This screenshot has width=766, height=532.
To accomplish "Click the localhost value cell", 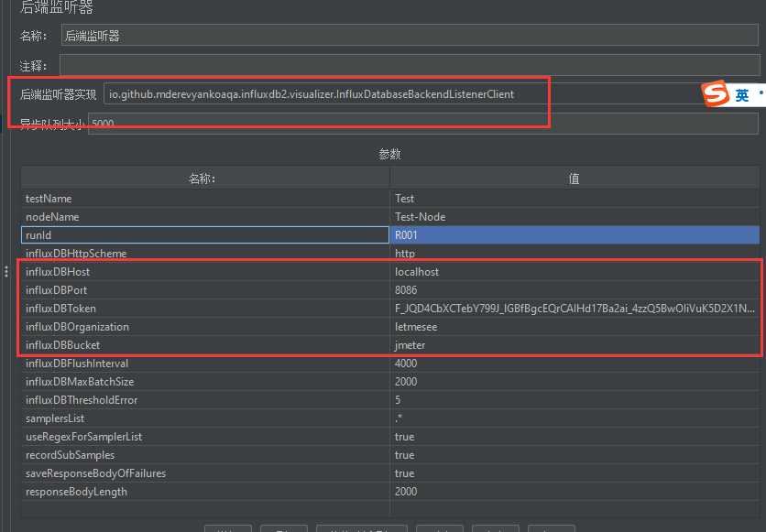I will coord(575,271).
